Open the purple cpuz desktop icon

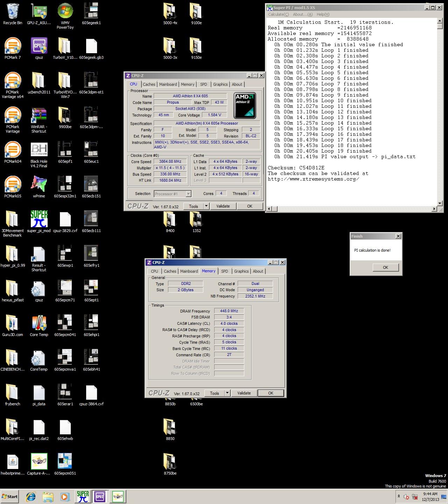pos(39,49)
